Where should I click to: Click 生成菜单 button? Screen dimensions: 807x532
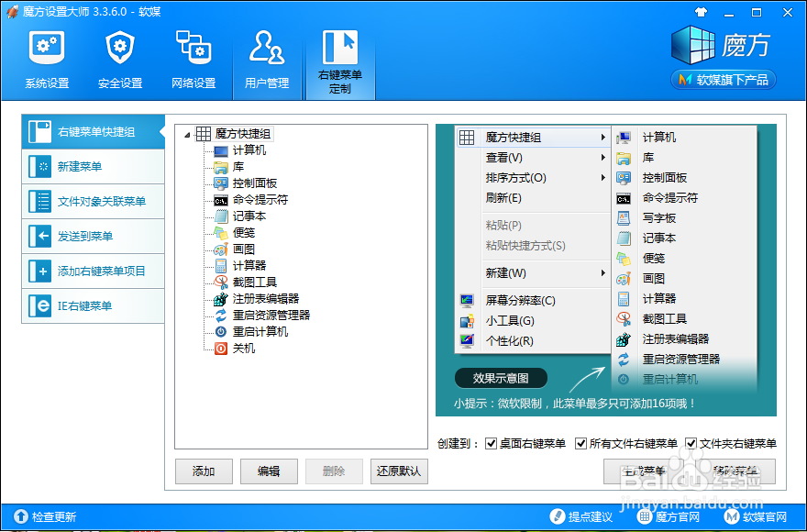[x=644, y=471]
